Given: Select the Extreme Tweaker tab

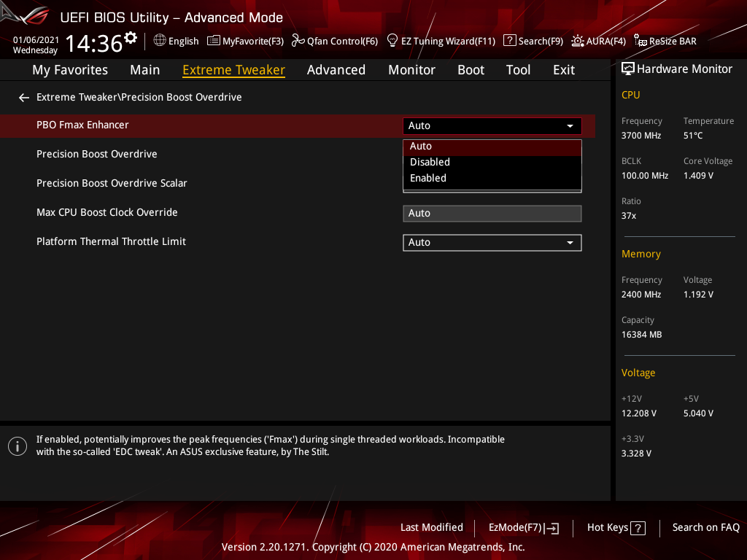Looking at the screenshot, I should pyautogui.click(x=233, y=70).
